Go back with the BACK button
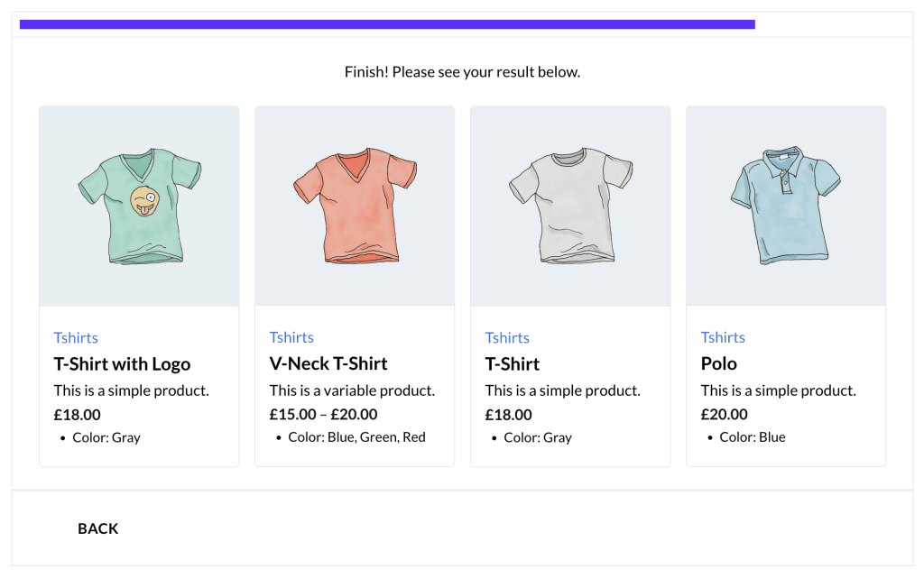 coord(97,528)
